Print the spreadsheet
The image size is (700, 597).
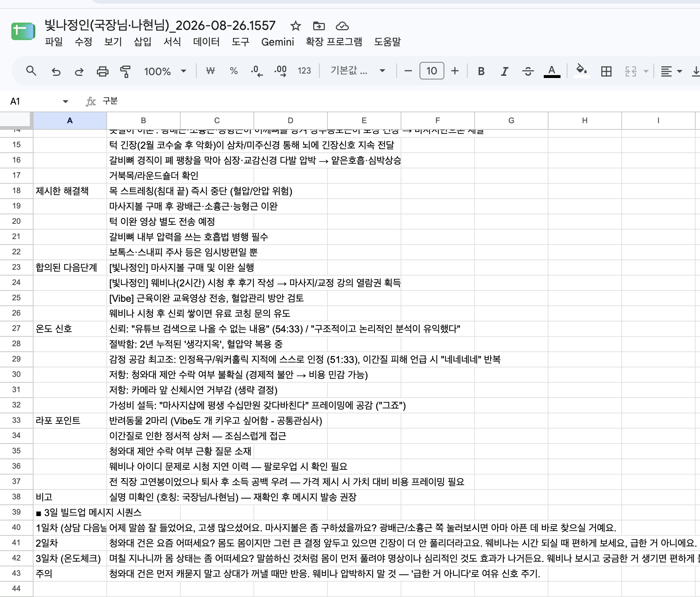(102, 71)
